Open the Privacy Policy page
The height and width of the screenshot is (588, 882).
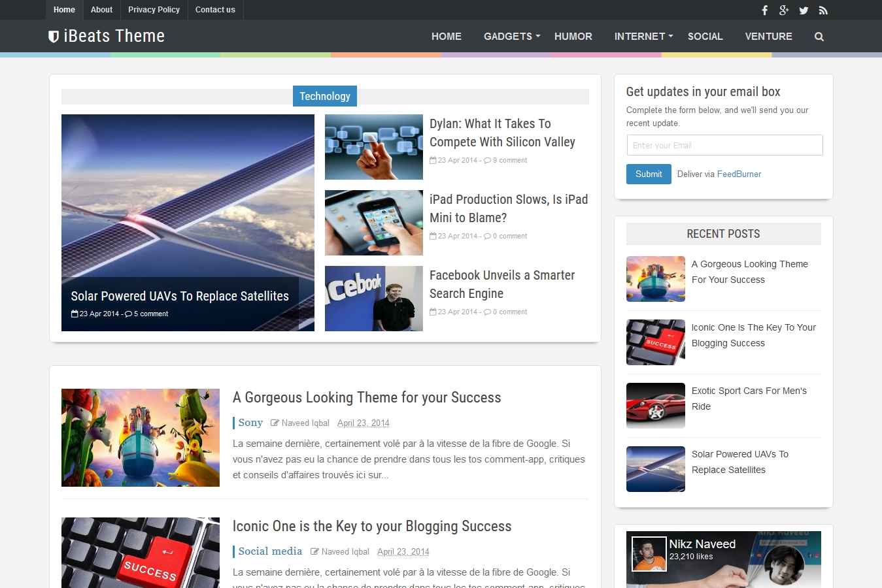154,10
